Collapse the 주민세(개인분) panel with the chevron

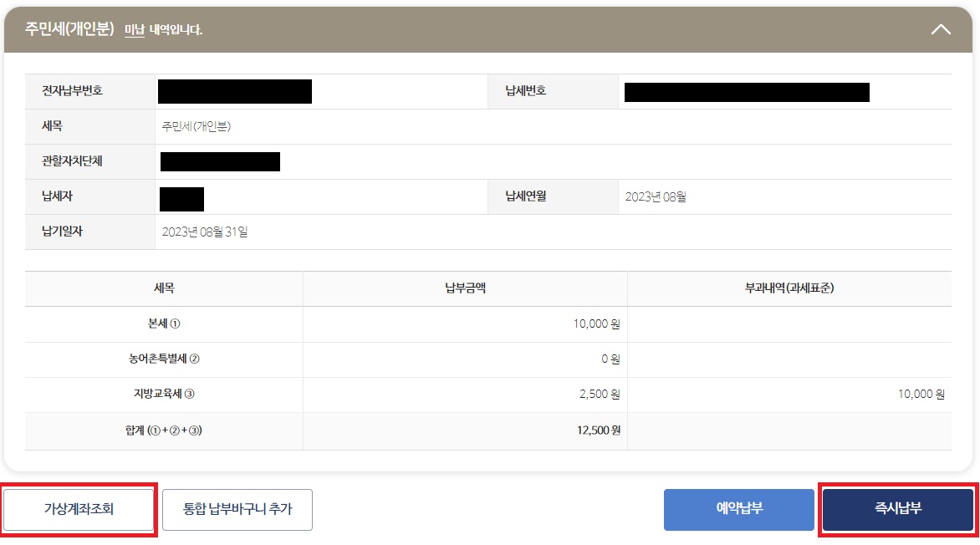click(941, 29)
